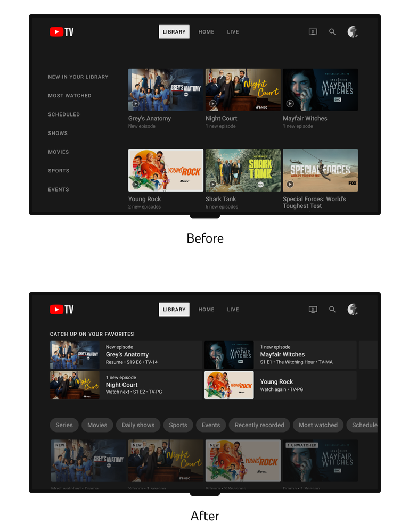Image resolution: width=409 pixels, height=532 pixels.
Task: Select the Sports filter chip
Action: click(x=178, y=425)
